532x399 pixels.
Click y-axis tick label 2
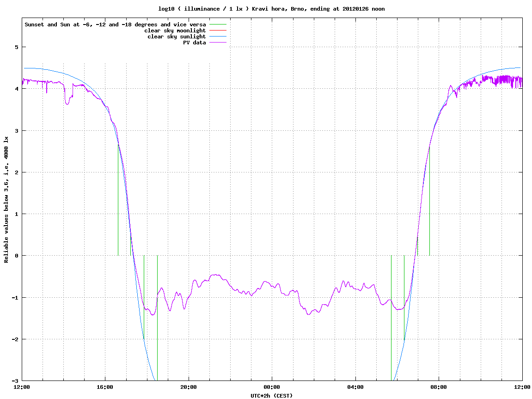click(x=16, y=172)
